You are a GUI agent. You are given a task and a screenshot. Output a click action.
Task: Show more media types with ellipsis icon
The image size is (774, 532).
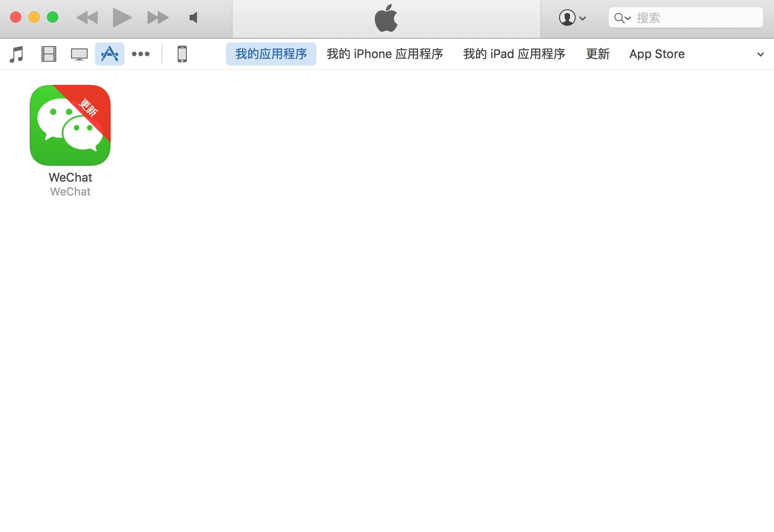(141, 54)
